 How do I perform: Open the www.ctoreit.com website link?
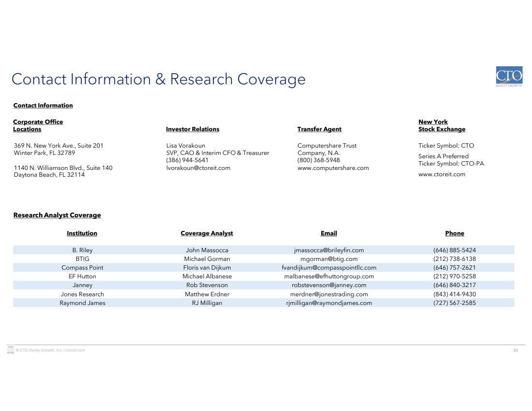[x=442, y=174]
